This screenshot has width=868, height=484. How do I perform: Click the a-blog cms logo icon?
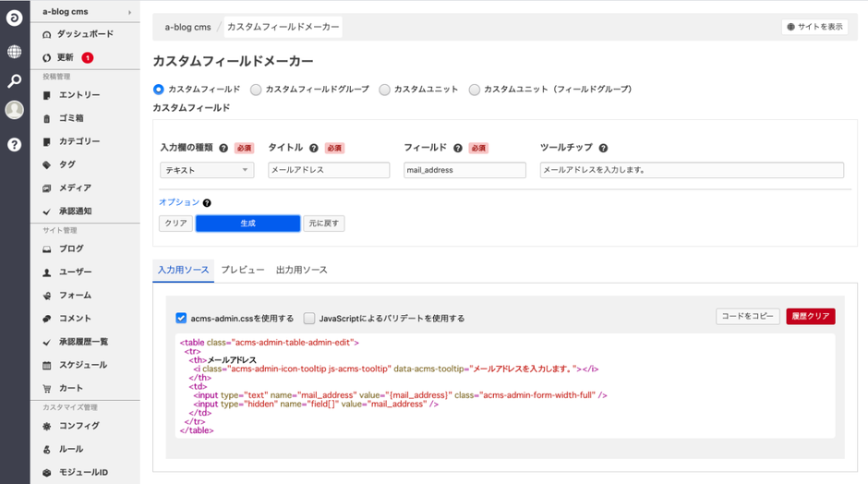pyautogui.click(x=14, y=18)
